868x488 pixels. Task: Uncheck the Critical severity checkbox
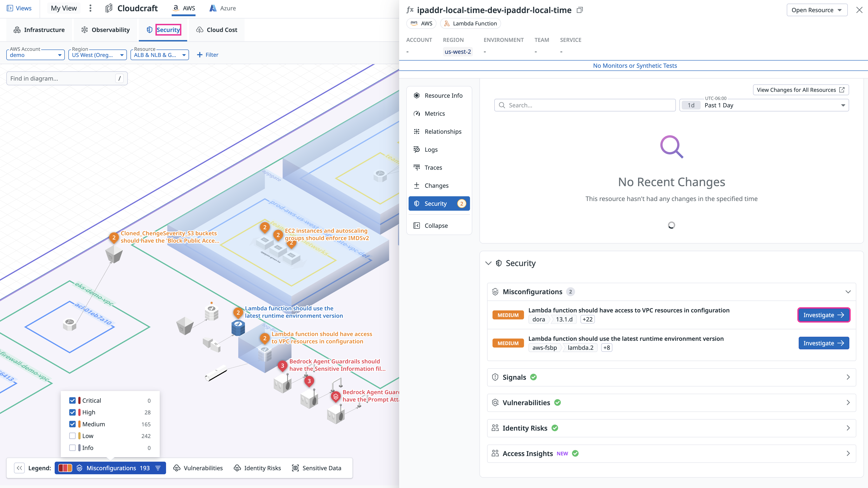click(72, 400)
